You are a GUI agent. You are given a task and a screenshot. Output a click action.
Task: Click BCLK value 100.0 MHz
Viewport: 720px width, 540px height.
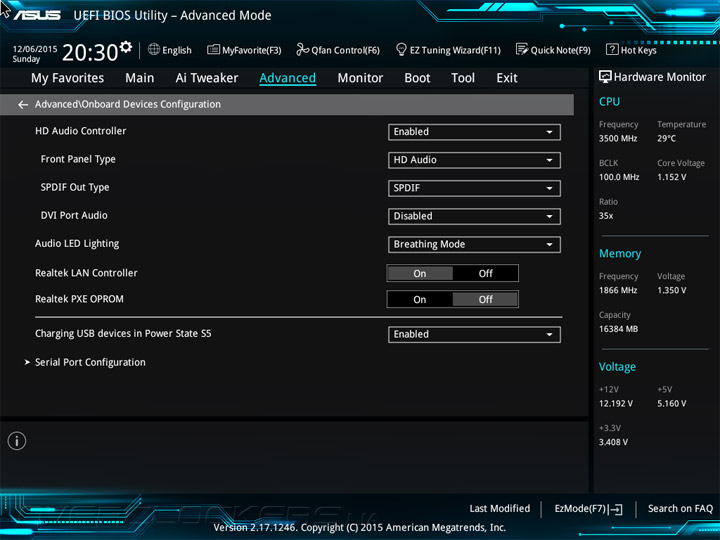(x=619, y=177)
